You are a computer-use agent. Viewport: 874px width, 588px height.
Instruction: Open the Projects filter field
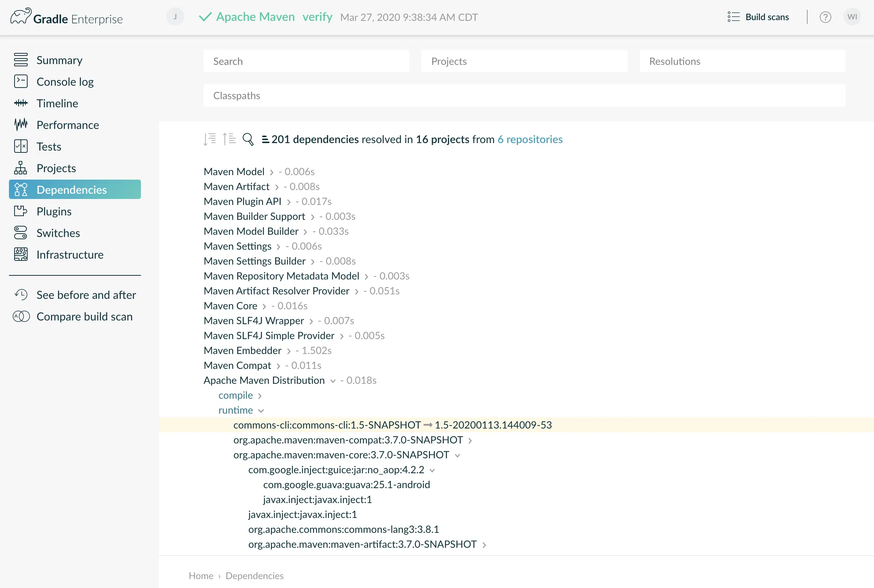[524, 61]
